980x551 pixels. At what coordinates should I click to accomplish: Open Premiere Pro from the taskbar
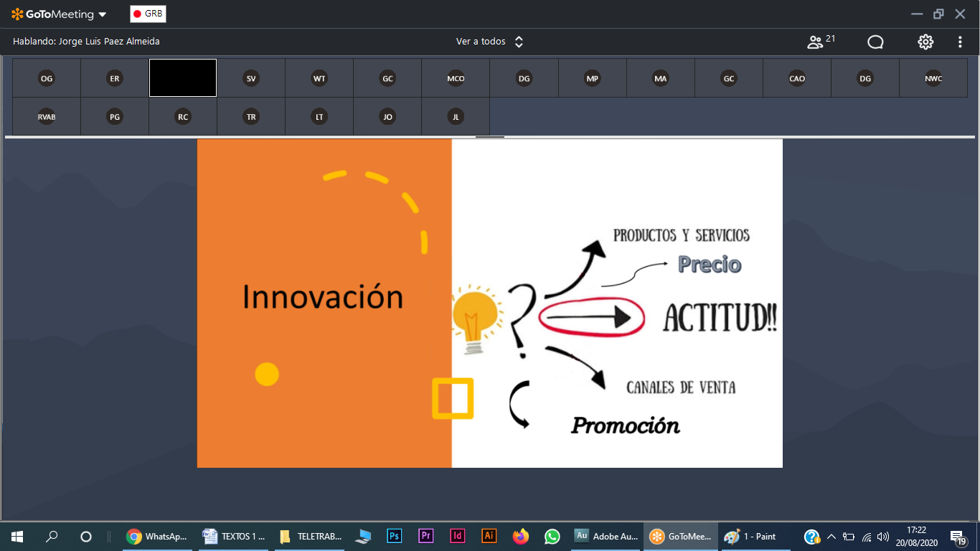tap(426, 536)
